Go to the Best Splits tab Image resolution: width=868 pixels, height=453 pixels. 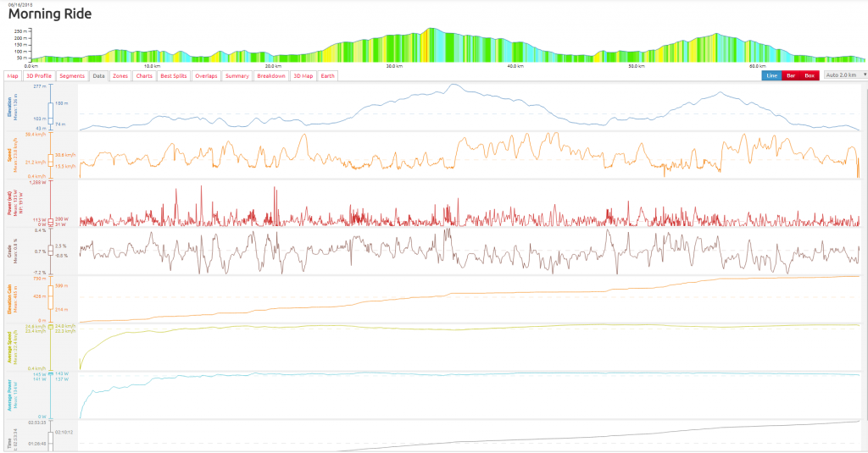(x=174, y=75)
